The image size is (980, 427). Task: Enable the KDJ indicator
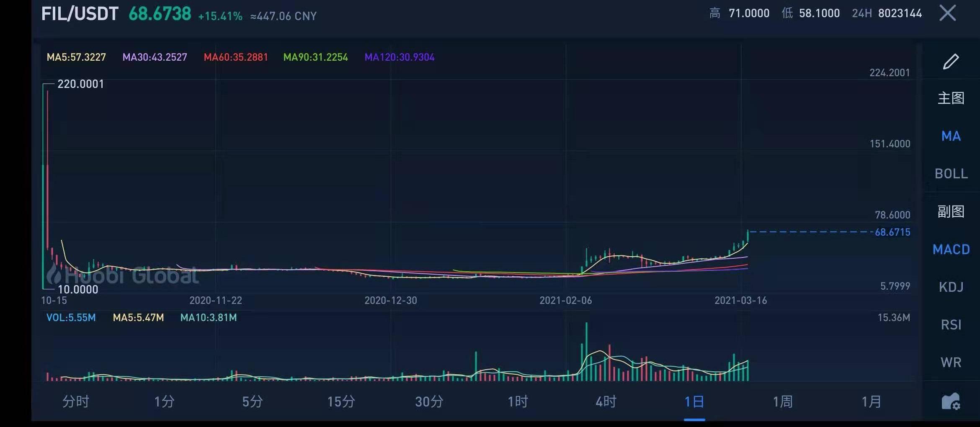[951, 287]
